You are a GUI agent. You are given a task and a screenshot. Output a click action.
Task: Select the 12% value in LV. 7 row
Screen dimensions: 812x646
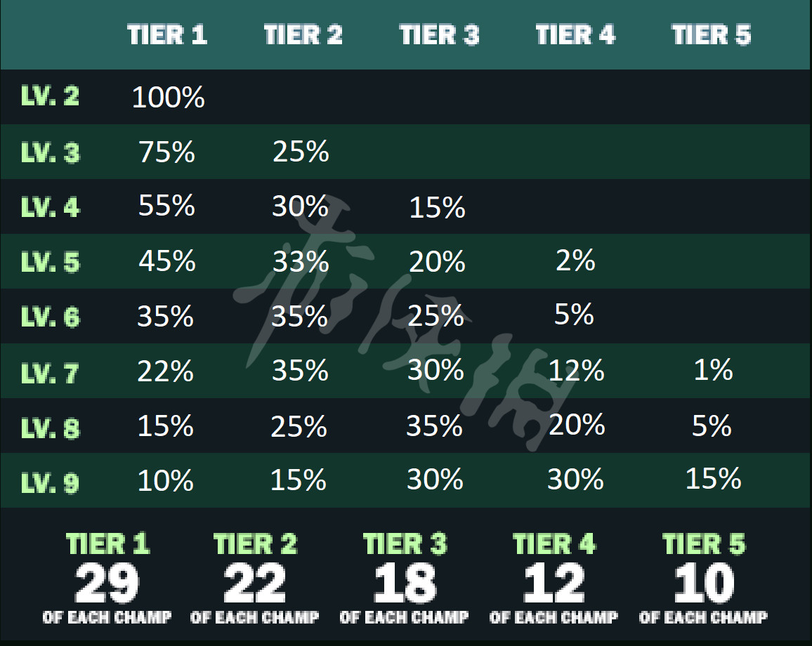pos(576,370)
